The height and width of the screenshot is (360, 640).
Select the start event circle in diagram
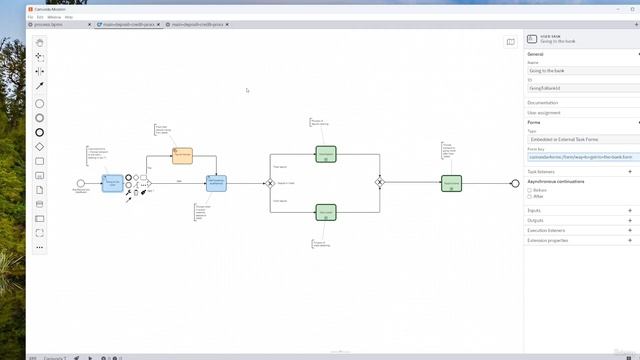tap(81, 183)
